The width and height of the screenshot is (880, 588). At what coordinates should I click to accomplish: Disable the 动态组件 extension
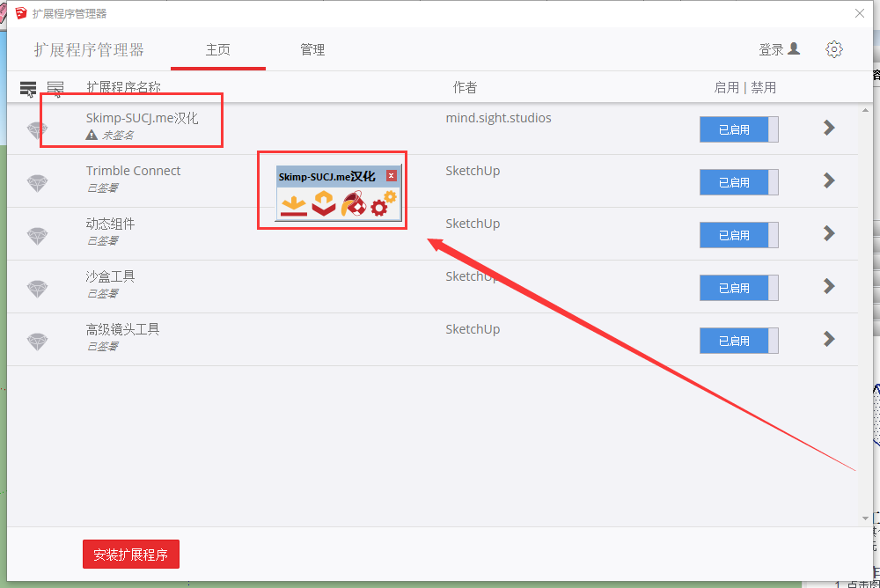pos(738,235)
